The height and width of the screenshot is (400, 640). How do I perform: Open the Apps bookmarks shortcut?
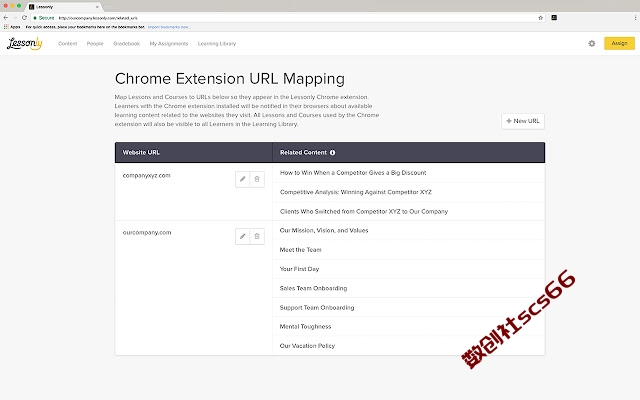[12, 27]
